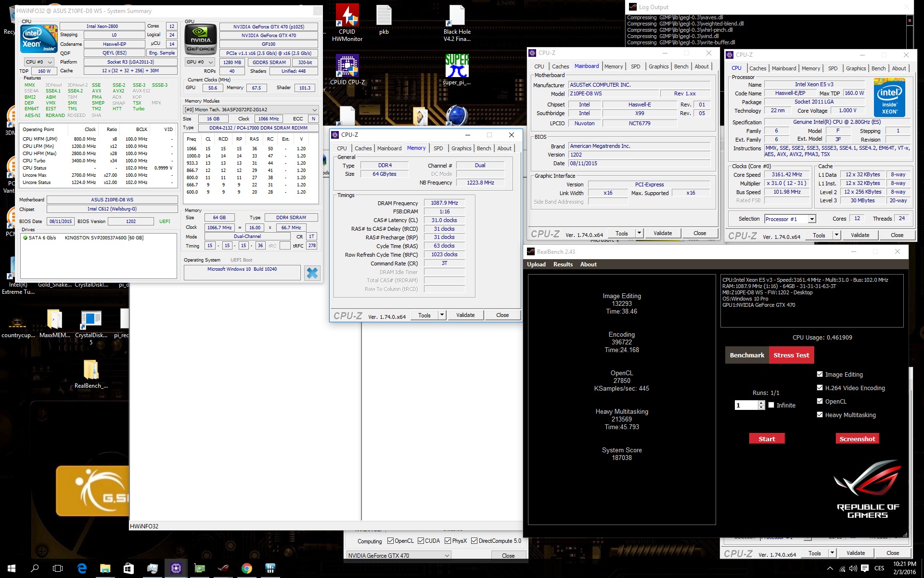Increase runs count with the spinner arrows
This screenshot has width=924, height=578.
[x=761, y=403]
